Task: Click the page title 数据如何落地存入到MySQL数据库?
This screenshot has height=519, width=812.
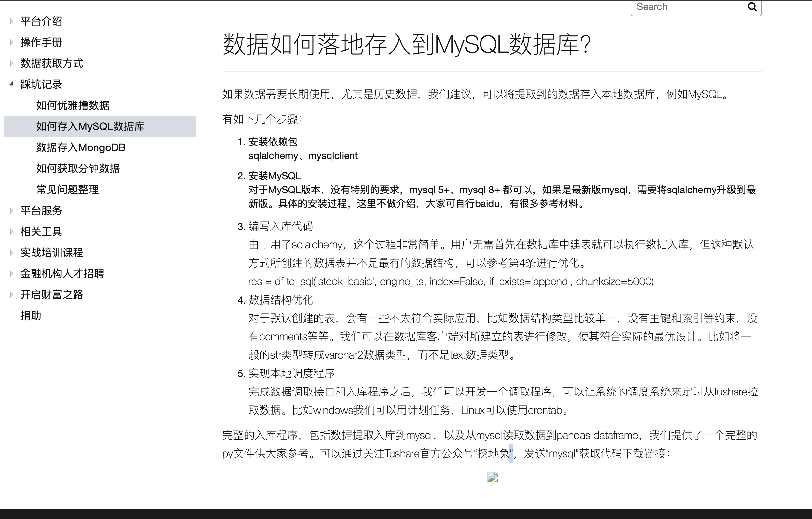Action: [407, 44]
